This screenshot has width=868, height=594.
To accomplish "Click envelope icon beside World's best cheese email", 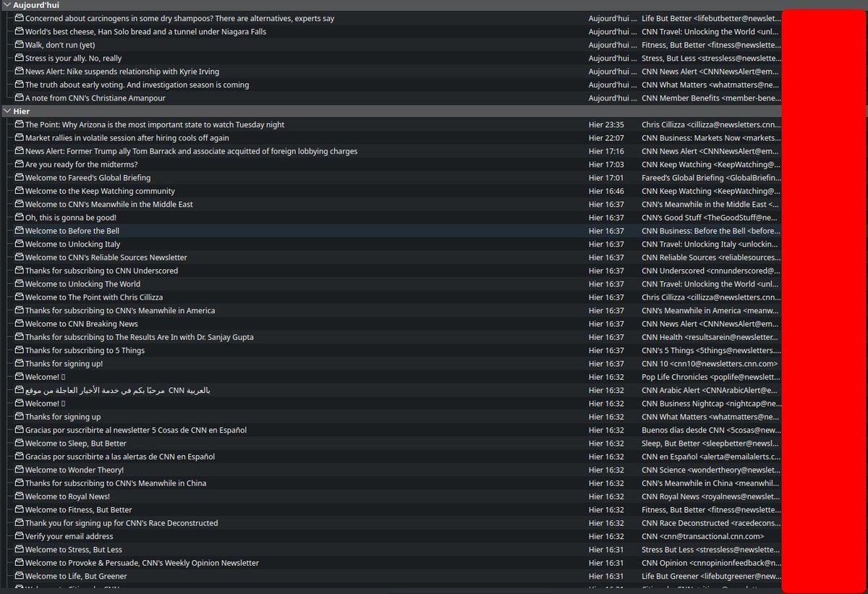I will click(x=20, y=31).
